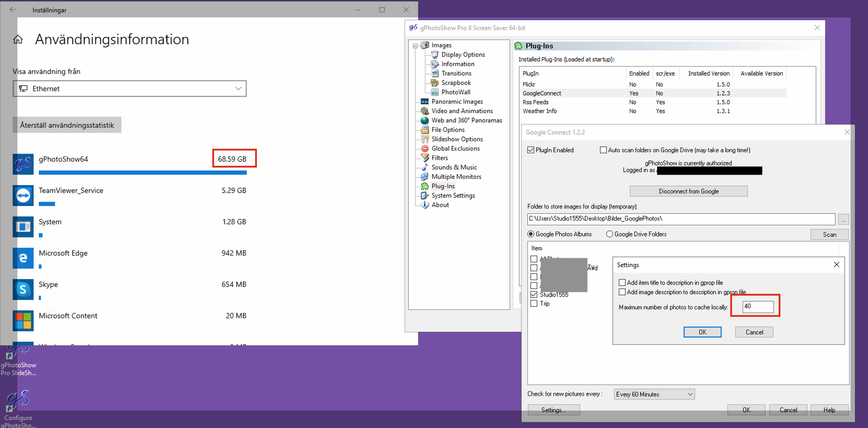Check the Trip album checkbox

(x=534, y=303)
